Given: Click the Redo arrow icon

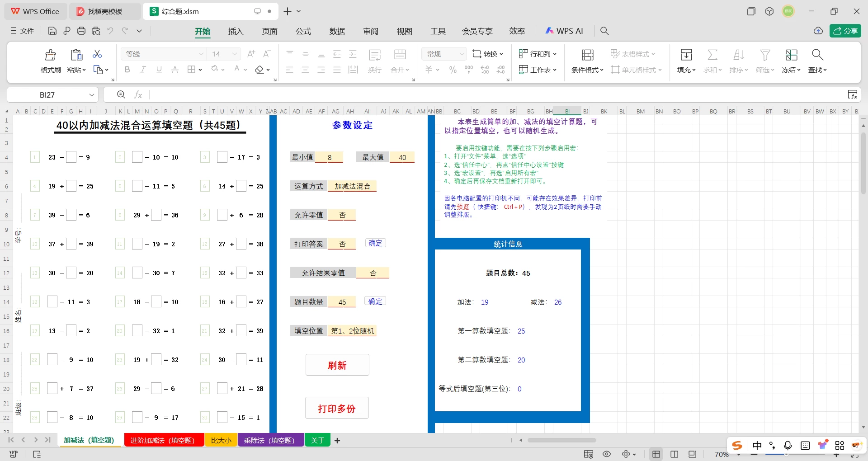Looking at the screenshot, I should (x=125, y=31).
